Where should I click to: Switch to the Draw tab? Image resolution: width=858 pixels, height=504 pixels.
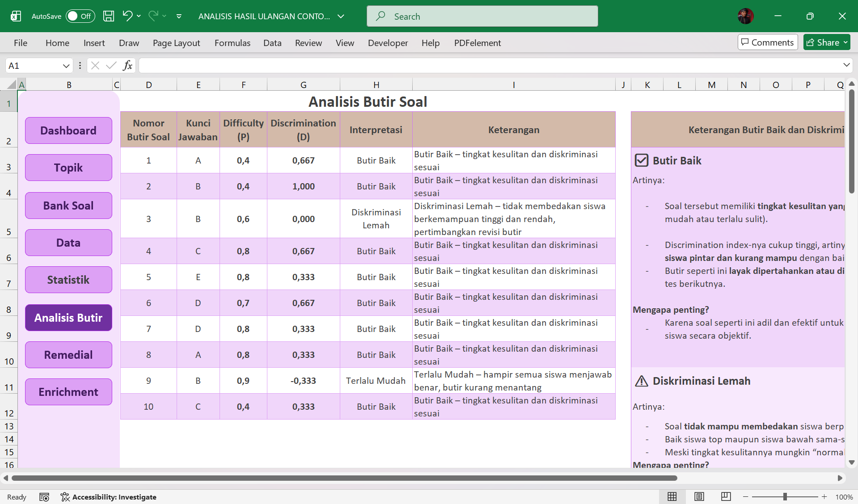click(129, 43)
